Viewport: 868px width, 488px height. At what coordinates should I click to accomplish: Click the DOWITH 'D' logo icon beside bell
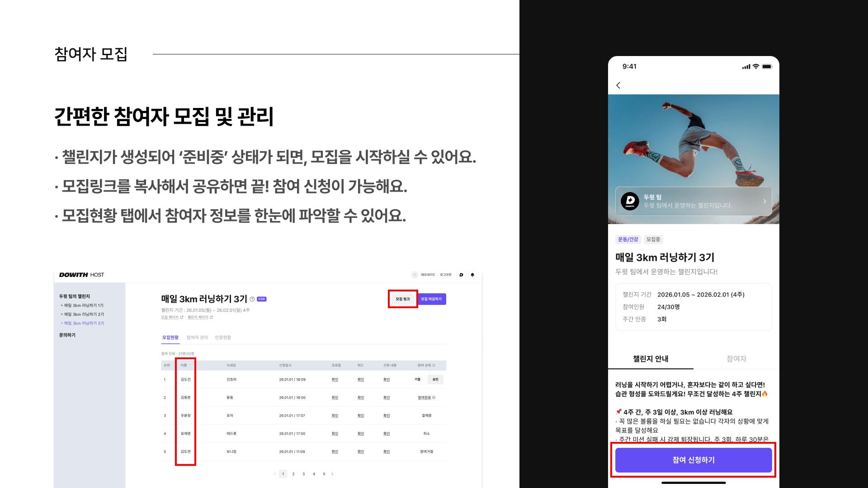tap(461, 275)
